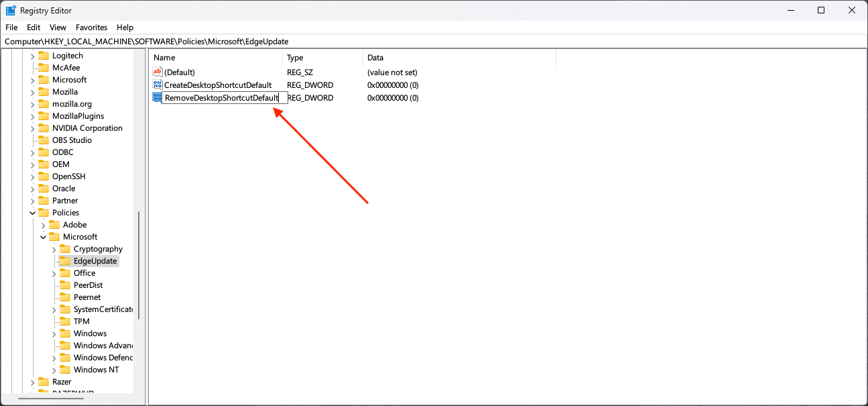868x406 pixels.
Task: Click the Policies folder icon
Action: [x=44, y=213]
